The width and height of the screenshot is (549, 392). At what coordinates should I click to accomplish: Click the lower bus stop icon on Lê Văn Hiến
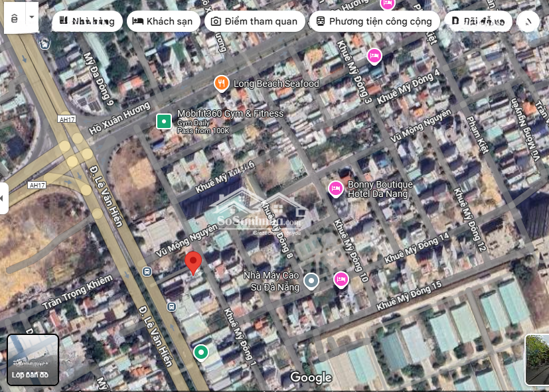pyautogui.click(x=171, y=306)
